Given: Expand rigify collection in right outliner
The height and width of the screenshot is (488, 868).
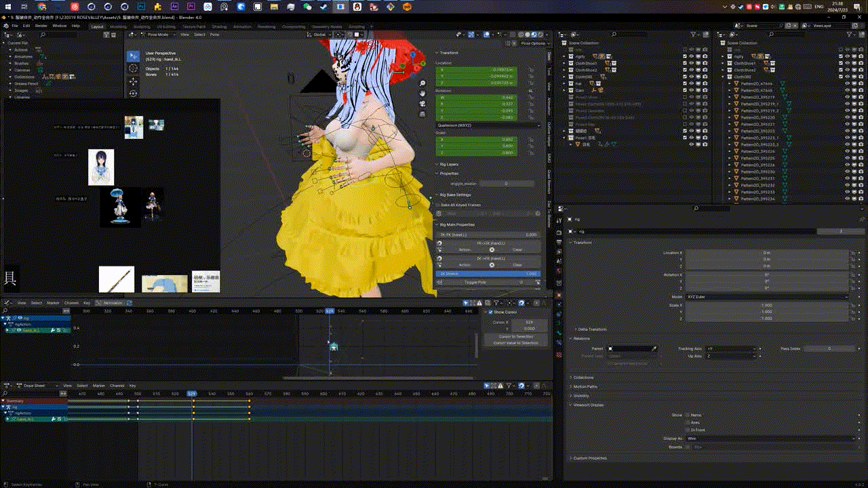Looking at the screenshot, I should click(x=724, y=56).
